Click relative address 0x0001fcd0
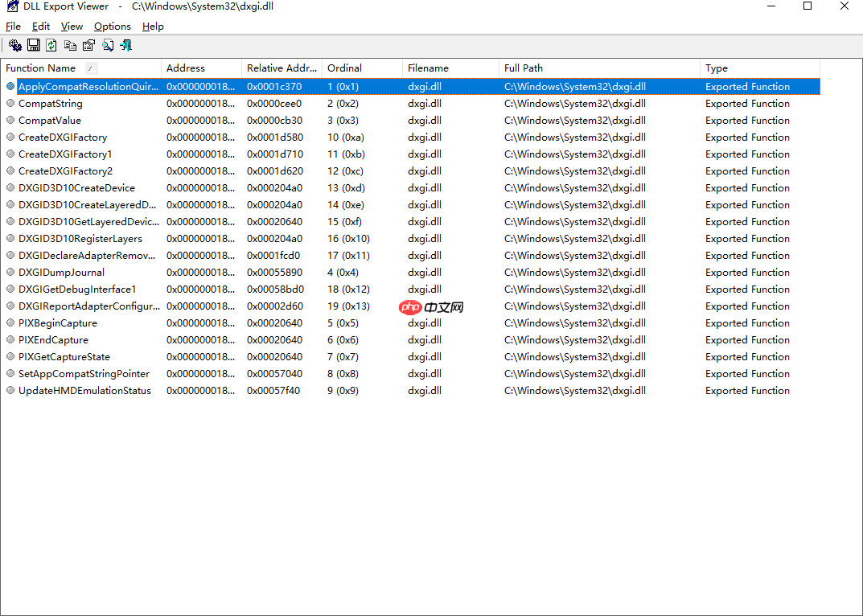 273,256
